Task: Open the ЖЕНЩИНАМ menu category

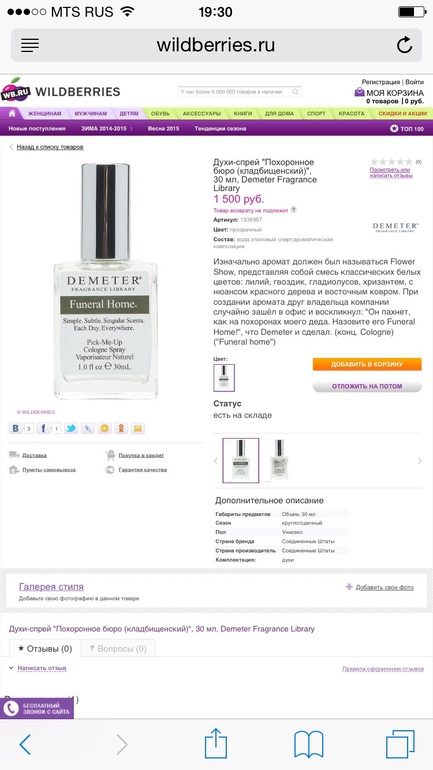Action: pyautogui.click(x=44, y=113)
